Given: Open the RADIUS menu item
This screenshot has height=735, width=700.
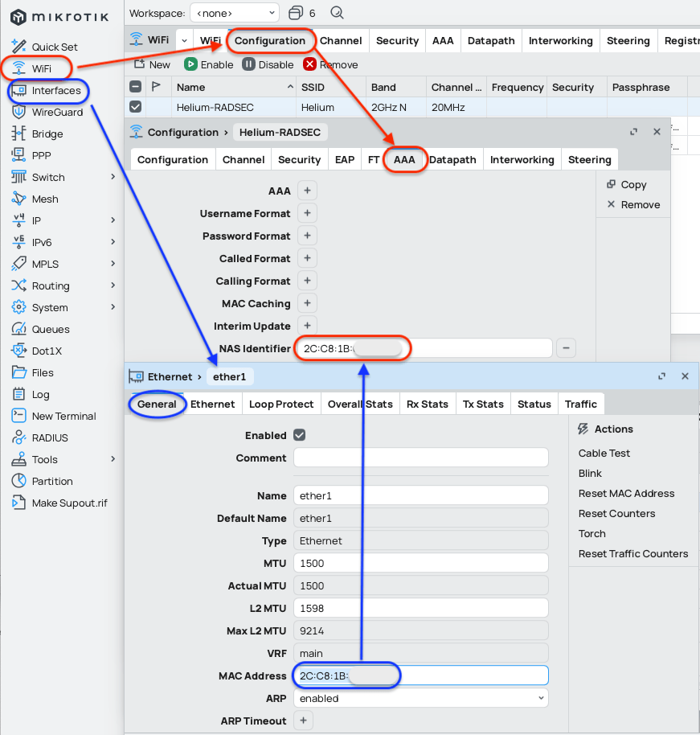Looking at the screenshot, I should [49, 438].
